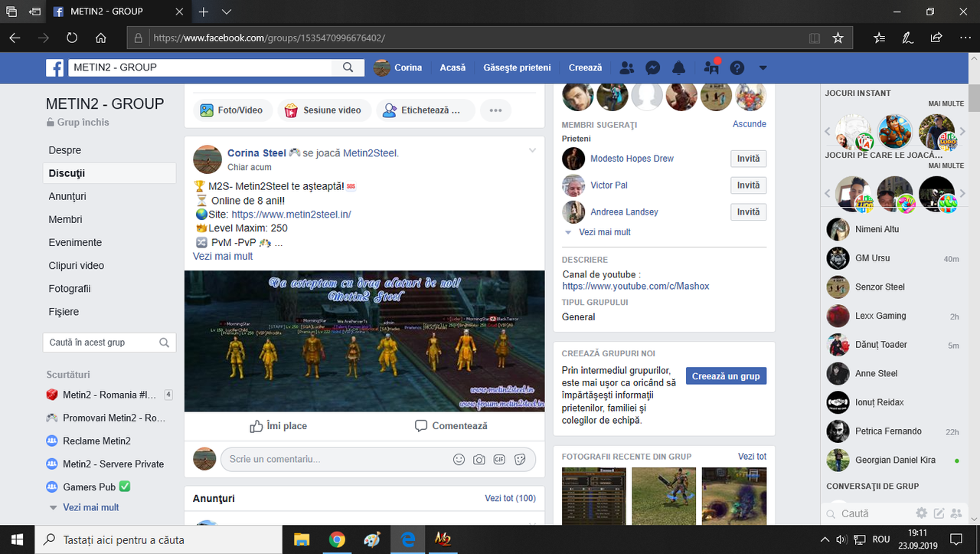Screen dimensions: 980x554
Task: Open Metin2 game from taskbar
Action: 444,539
